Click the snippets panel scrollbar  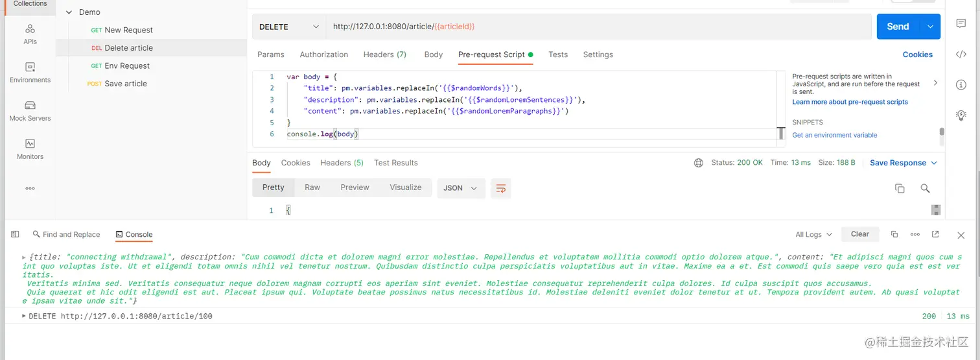point(942,132)
